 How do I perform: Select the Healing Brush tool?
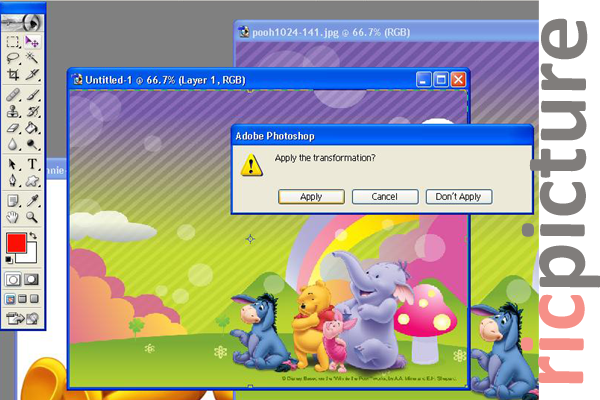coord(13,95)
